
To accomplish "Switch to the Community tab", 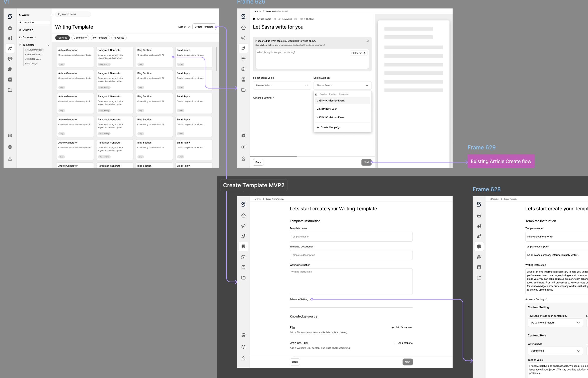I will [80, 38].
